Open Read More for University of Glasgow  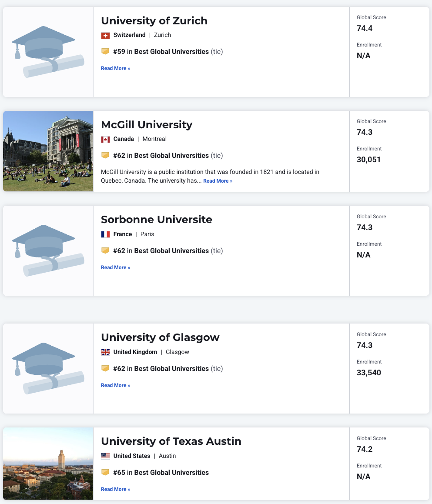coord(115,385)
